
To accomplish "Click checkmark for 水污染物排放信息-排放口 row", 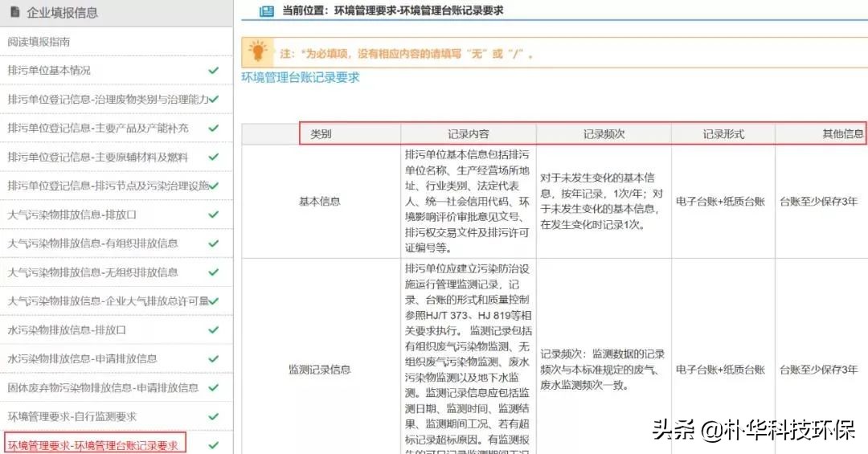I will click(x=213, y=329).
